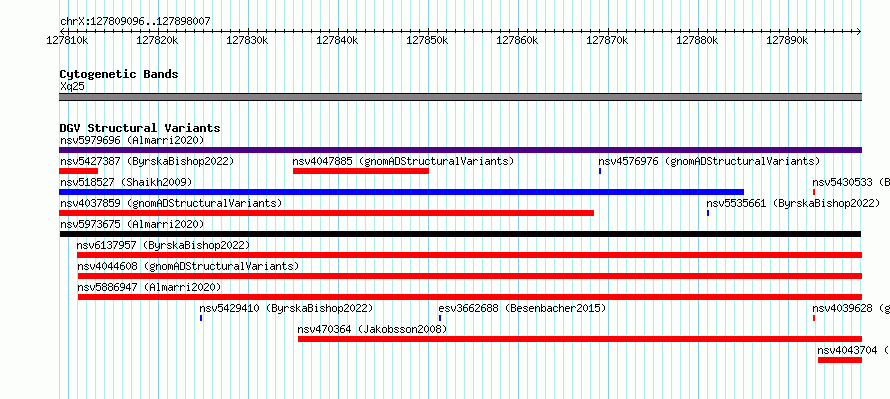The width and height of the screenshot is (890, 399).
Task: Open nsv5886947 (Almarri2020) label
Action: click(x=149, y=287)
